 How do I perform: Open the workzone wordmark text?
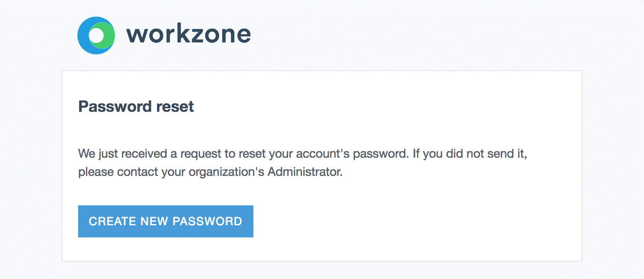188,35
